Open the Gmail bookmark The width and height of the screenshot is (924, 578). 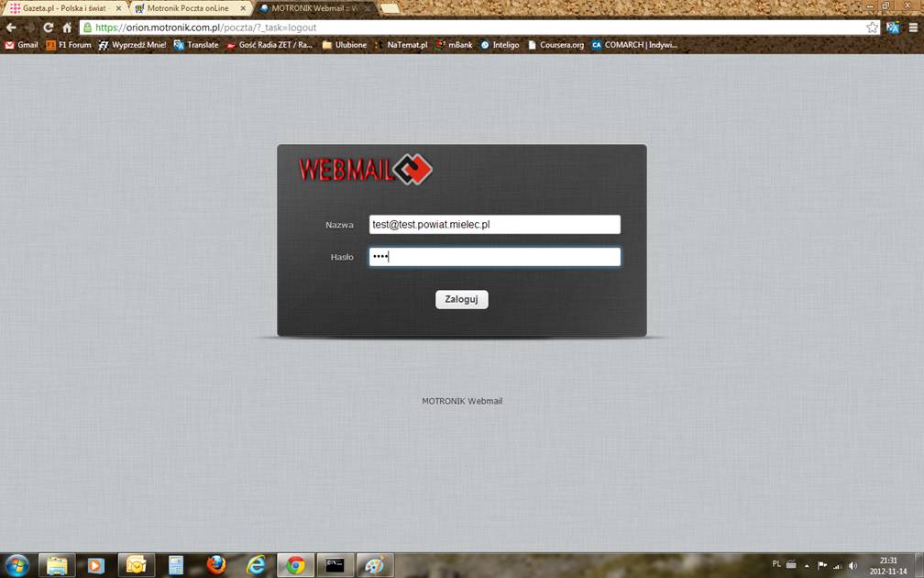click(x=22, y=44)
